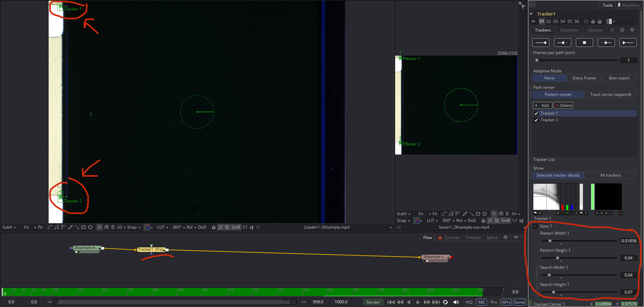644x307 pixels.
Task: Click the stop tracking button
Action: click(584, 43)
